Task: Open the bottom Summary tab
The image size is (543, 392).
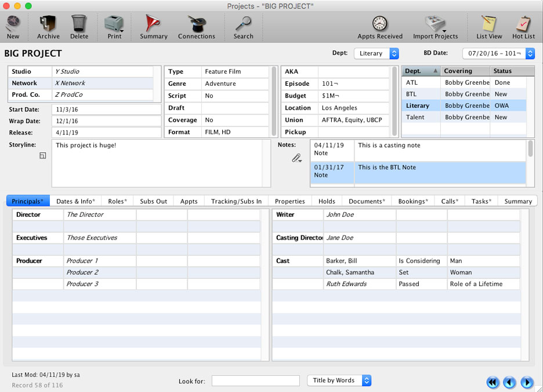Action: [517, 201]
